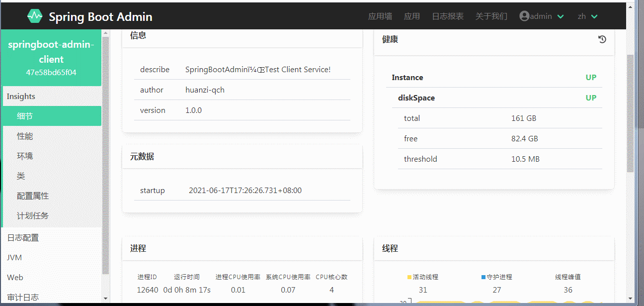The height and width of the screenshot is (306, 644).
Task: Open the 关于我们 page
Action: tap(491, 16)
